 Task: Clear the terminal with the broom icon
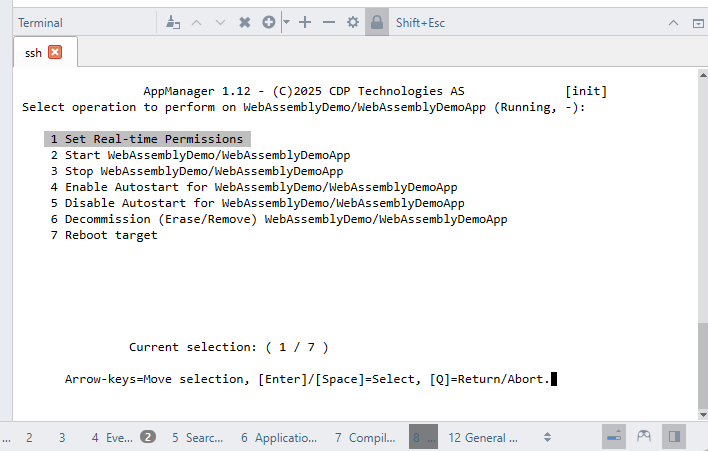tap(173, 22)
